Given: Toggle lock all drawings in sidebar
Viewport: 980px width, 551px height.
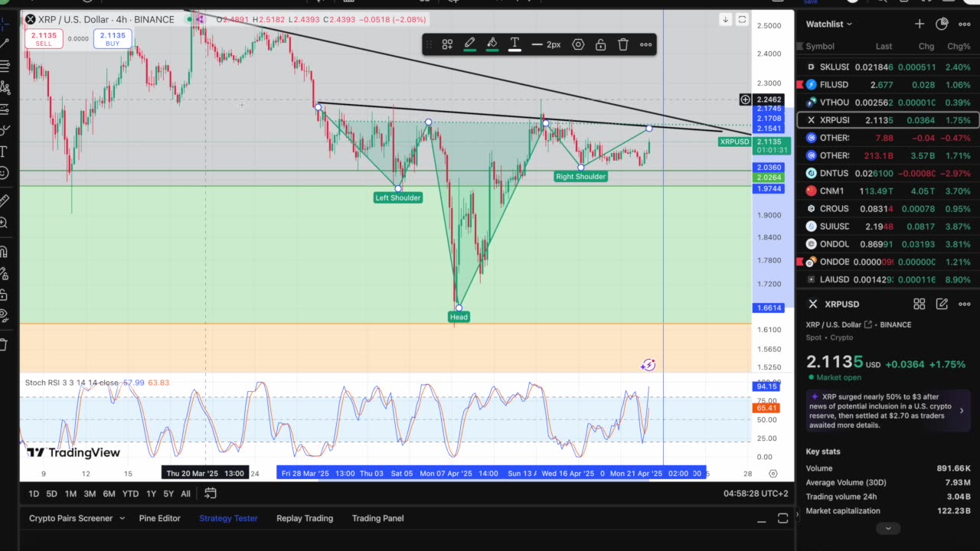Looking at the screenshot, I should pos(5,295).
